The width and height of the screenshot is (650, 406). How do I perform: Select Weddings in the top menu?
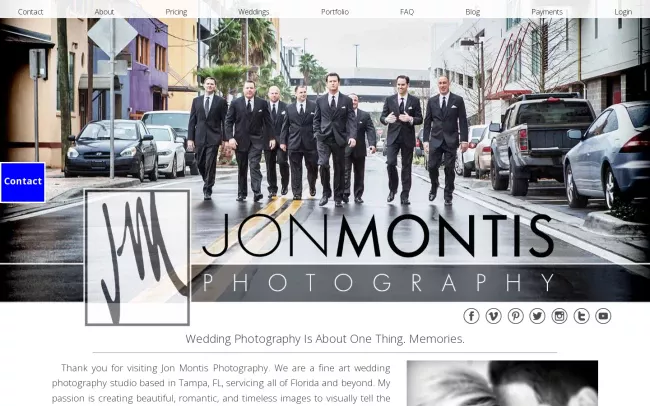[254, 12]
